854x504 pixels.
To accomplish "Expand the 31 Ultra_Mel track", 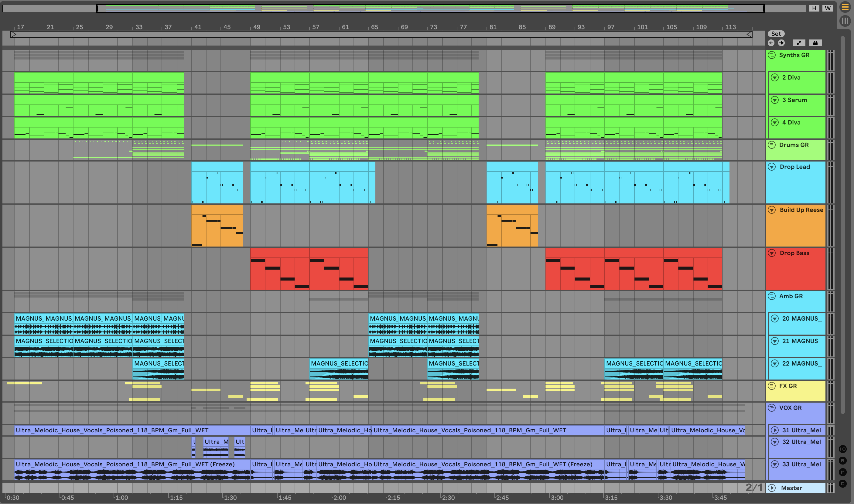I will point(775,430).
